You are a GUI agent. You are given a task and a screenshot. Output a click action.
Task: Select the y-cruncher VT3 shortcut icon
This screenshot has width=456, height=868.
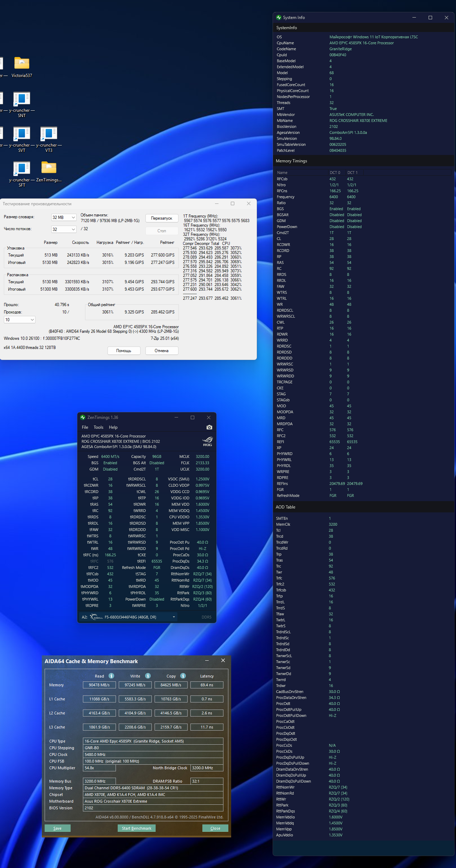pyautogui.click(x=49, y=134)
